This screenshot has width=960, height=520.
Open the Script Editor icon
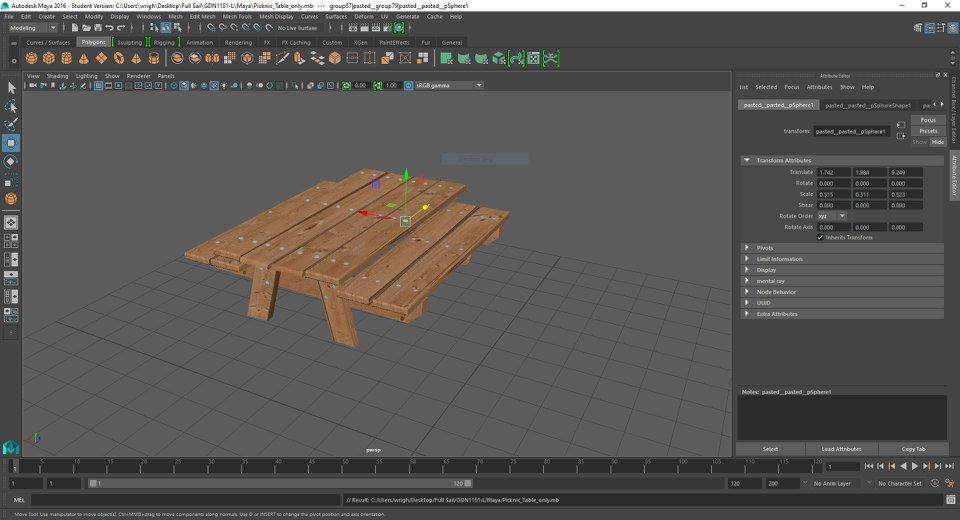point(951,500)
